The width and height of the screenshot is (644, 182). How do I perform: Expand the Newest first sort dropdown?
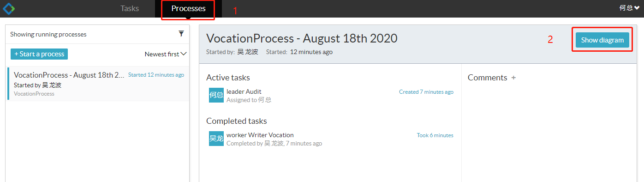pyautogui.click(x=166, y=54)
